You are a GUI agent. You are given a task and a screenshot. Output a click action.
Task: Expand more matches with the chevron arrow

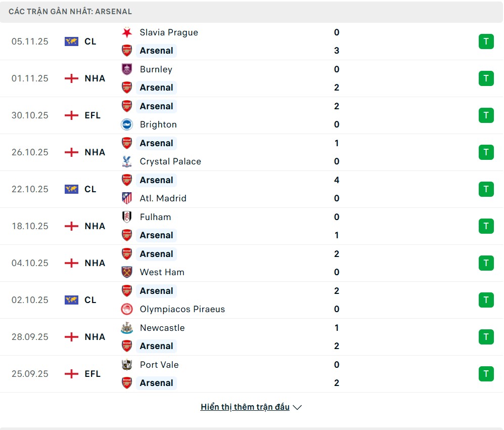(297, 407)
